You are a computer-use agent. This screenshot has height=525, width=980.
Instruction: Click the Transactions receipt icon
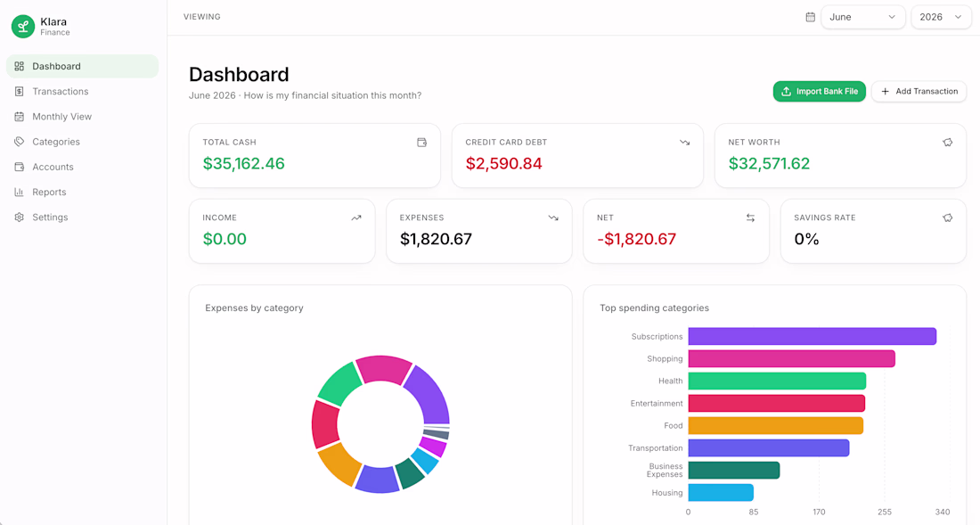tap(20, 91)
